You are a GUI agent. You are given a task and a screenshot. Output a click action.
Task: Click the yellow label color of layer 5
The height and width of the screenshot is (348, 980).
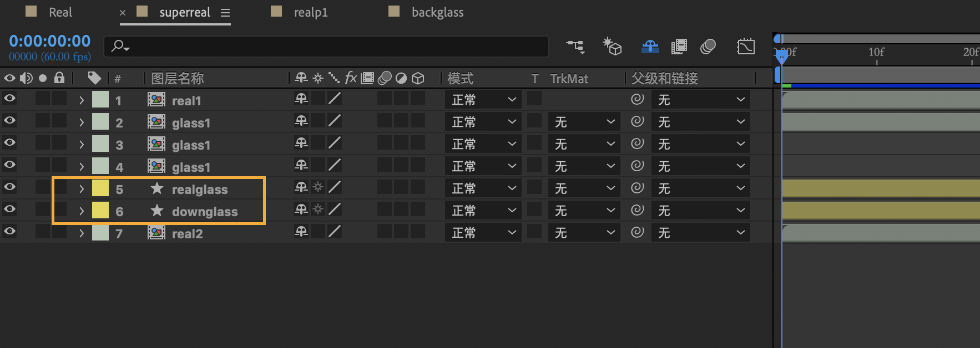100,188
